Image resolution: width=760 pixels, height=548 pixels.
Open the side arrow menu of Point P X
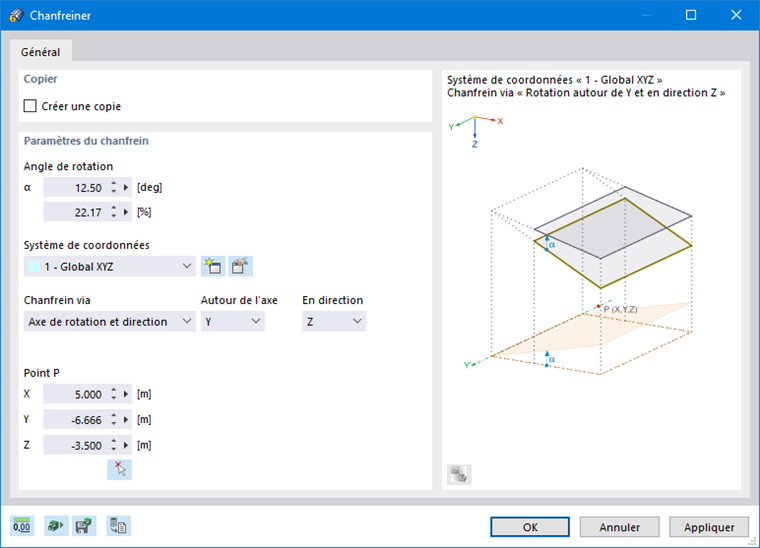coord(126,394)
